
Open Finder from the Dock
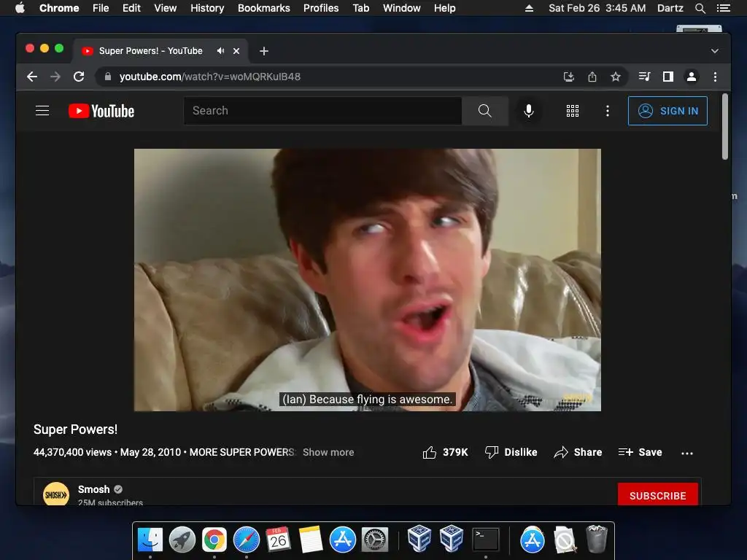click(150, 540)
